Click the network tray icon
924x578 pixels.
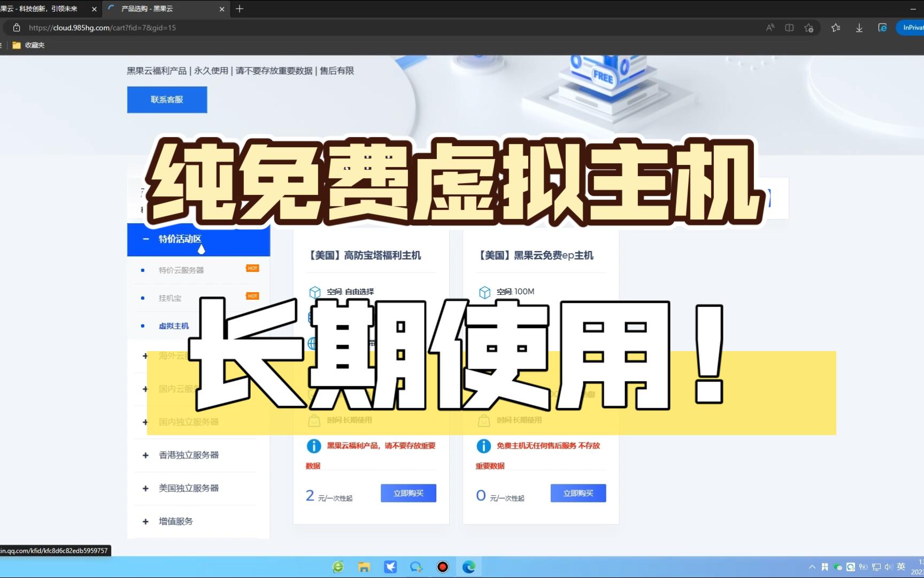click(x=876, y=567)
